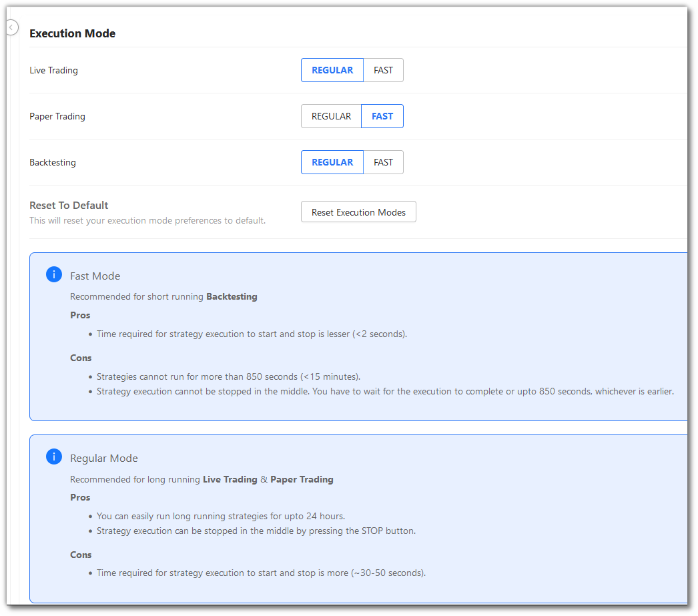Click the Paper Trading row label
The height and width of the screenshot is (616, 698).
coord(57,116)
